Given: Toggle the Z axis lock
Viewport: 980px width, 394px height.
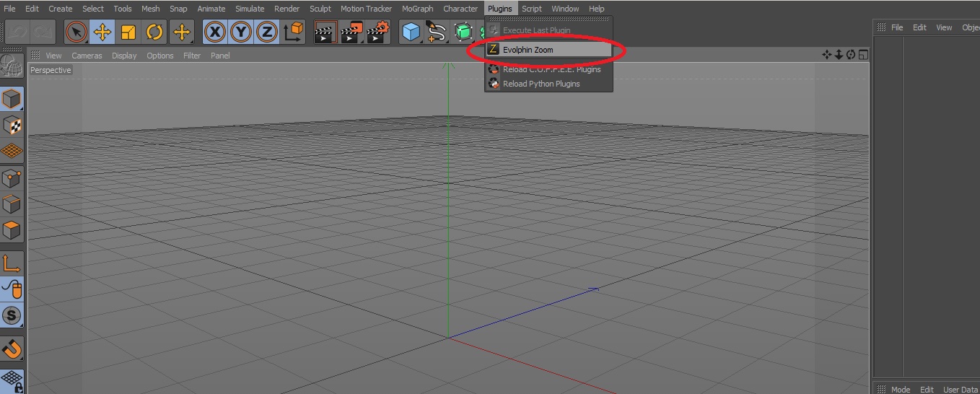Looking at the screenshot, I should [267, 32].
